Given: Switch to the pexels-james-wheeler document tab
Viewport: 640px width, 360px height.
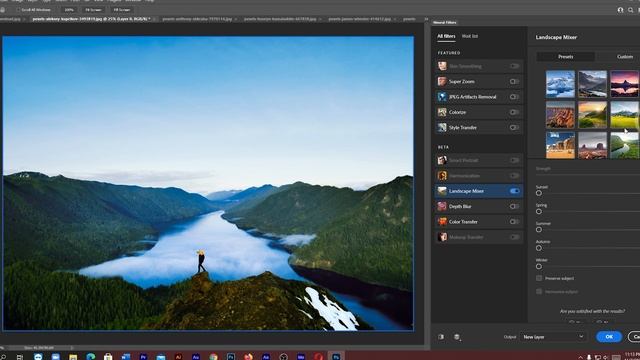Looking at the screenshot, I should tap(360, 19).
